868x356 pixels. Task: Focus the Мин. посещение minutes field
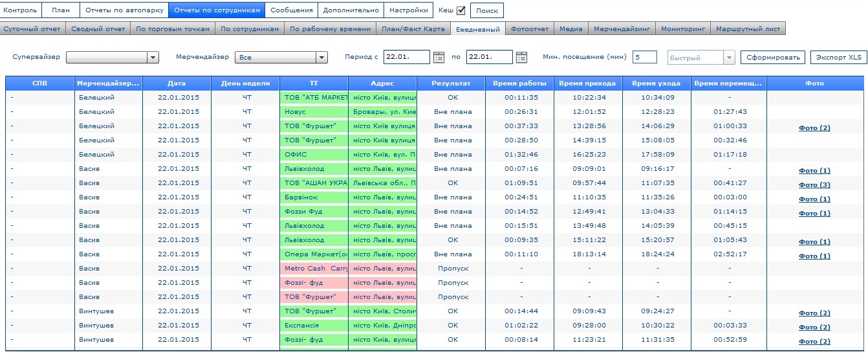[645, 57]
